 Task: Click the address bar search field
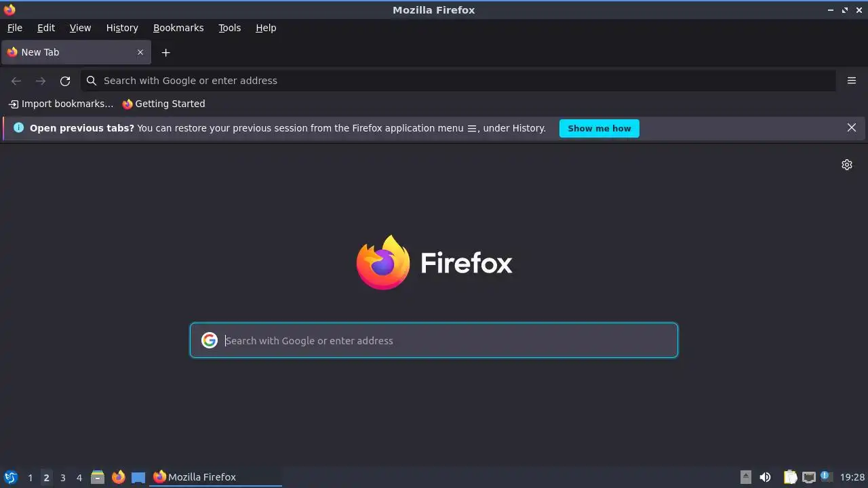(458, 81)
